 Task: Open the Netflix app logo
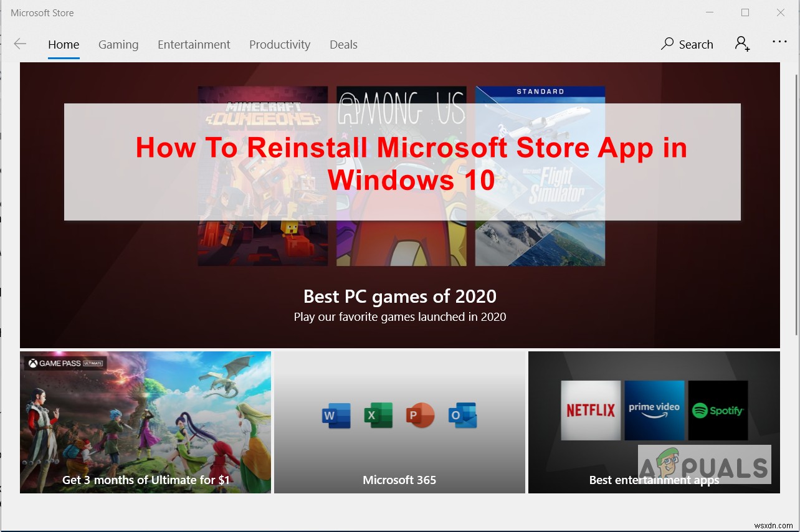click(591, 411)
